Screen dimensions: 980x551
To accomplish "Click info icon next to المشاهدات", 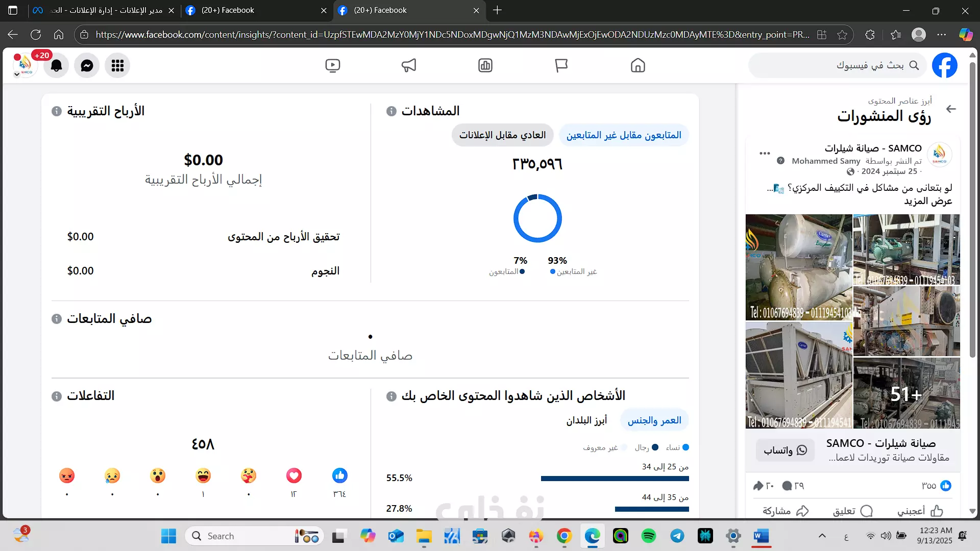I will [x=391, y=111].
